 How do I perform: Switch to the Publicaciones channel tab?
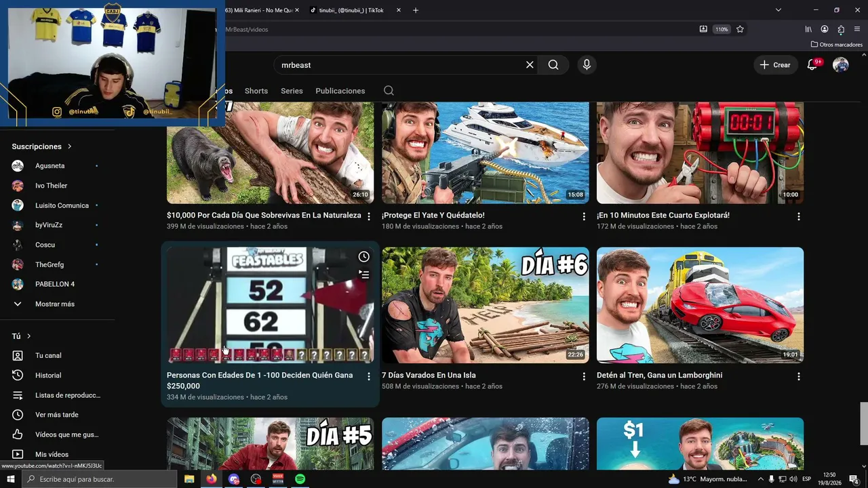click(340, 91)
